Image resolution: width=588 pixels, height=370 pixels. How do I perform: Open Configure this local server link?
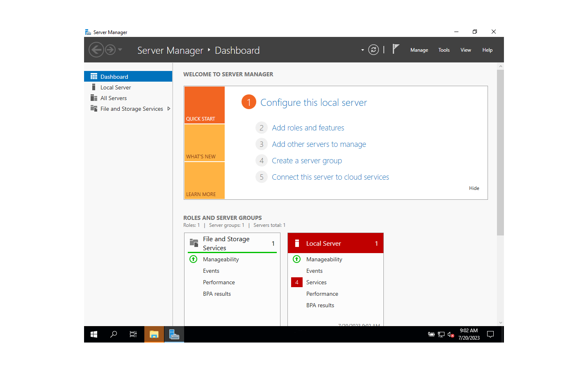[x=314, y=103]
